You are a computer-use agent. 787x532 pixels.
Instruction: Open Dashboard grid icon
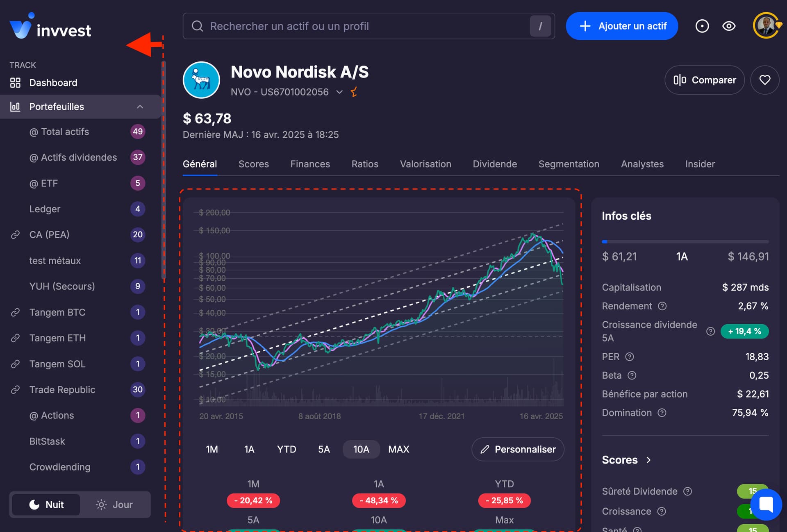pos(15,83)
